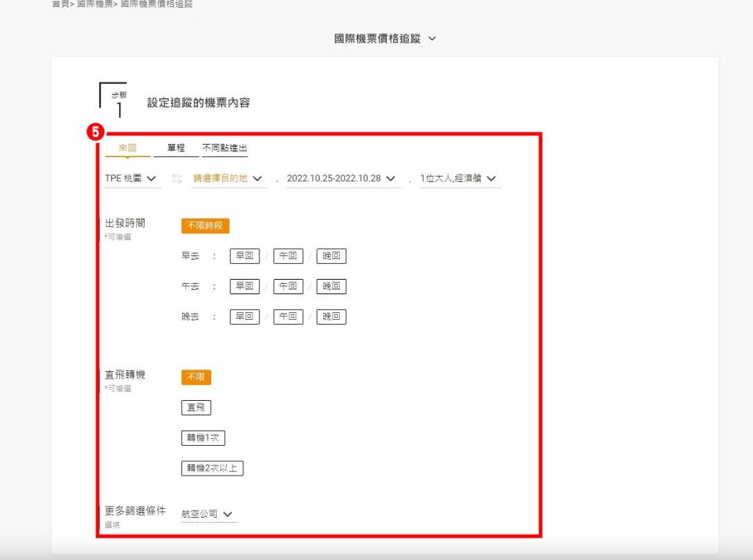Expand the 國際機票價格追蹤 page title chevron
The height and width of the screenshot is (560, 753).
coord(433,39)
